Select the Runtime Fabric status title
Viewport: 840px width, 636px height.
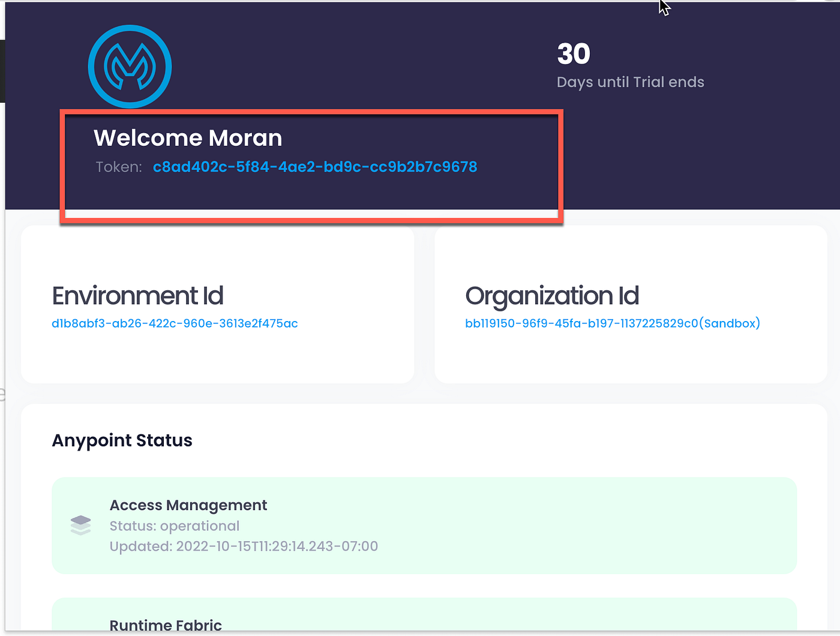(166, 625)
